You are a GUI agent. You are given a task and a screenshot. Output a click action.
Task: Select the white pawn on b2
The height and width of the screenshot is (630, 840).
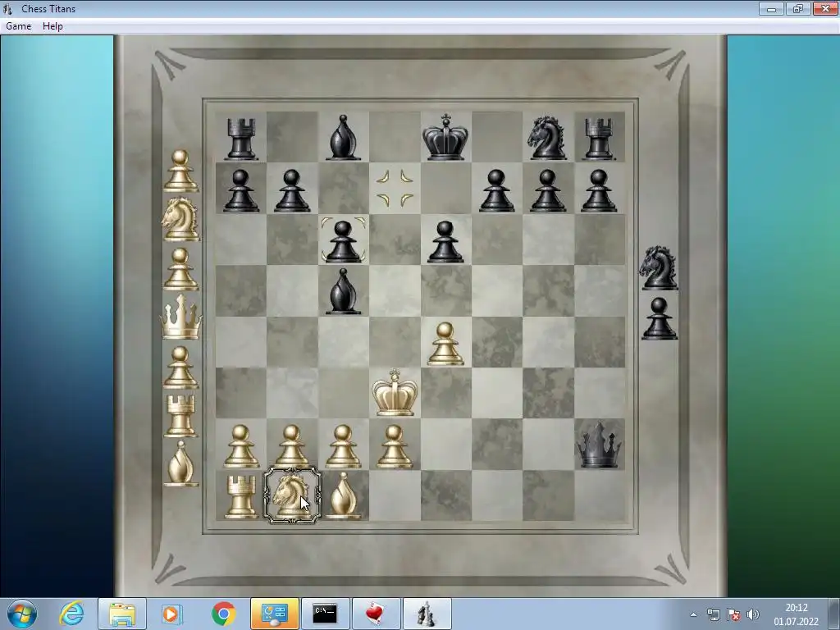292,446
